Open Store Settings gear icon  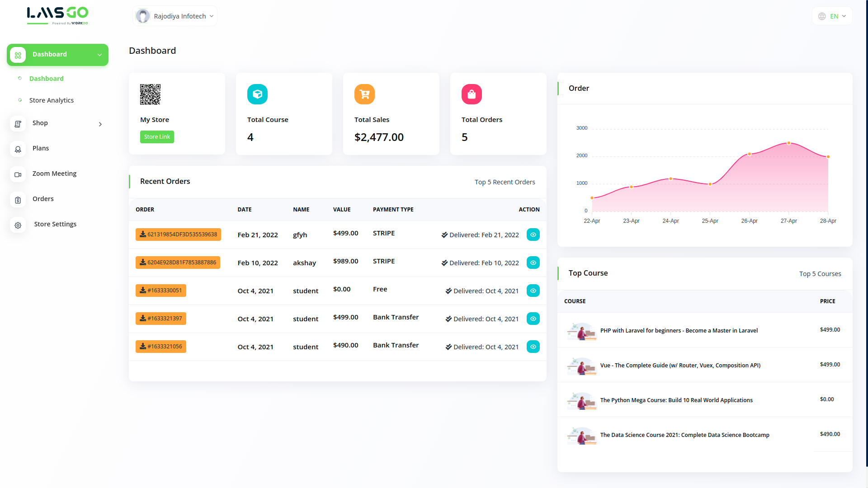pyautogui.click(x=18, y=225)
